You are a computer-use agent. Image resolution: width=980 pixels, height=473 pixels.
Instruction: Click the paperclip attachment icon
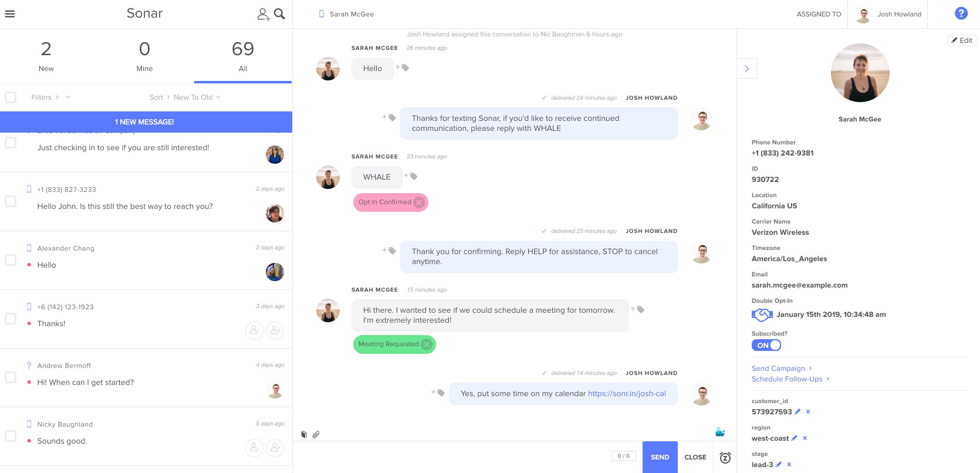click(316, 435)
